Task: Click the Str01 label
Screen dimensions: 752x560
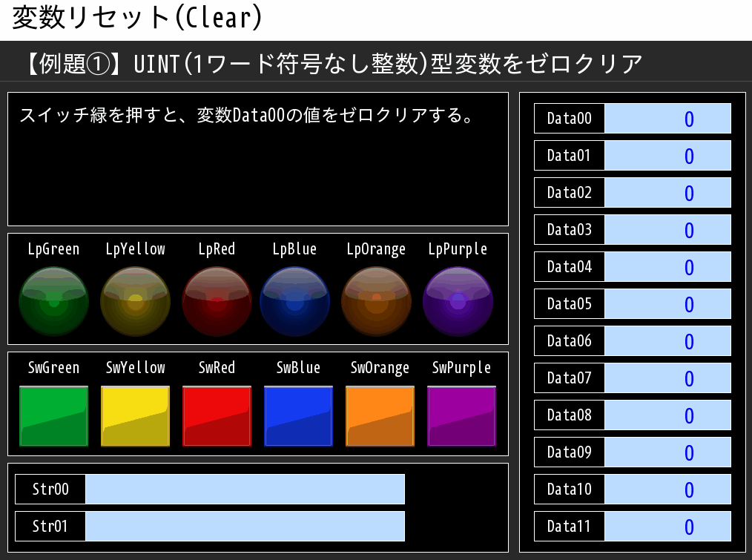Action: tap(50, 527)
